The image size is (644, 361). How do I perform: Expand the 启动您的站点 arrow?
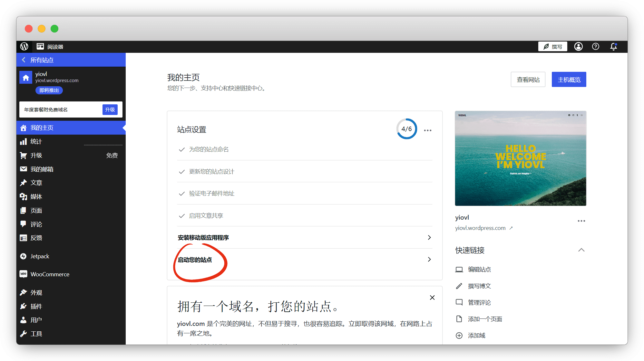coord(429,260)
